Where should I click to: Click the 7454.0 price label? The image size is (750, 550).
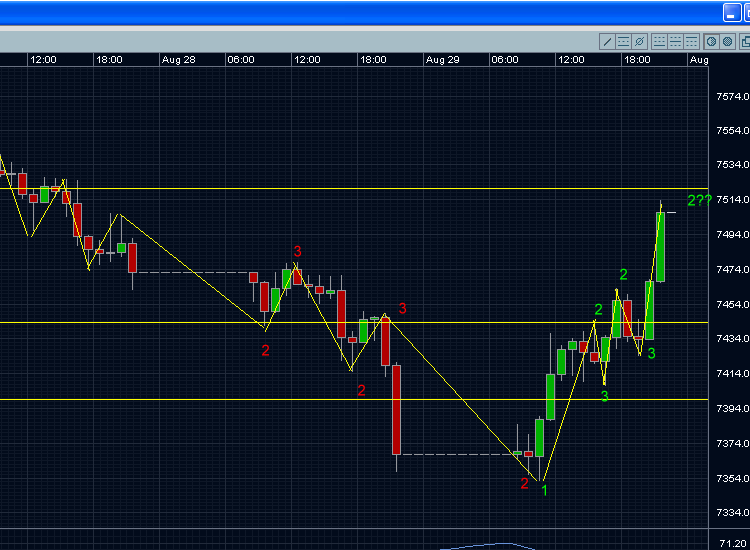732,304
